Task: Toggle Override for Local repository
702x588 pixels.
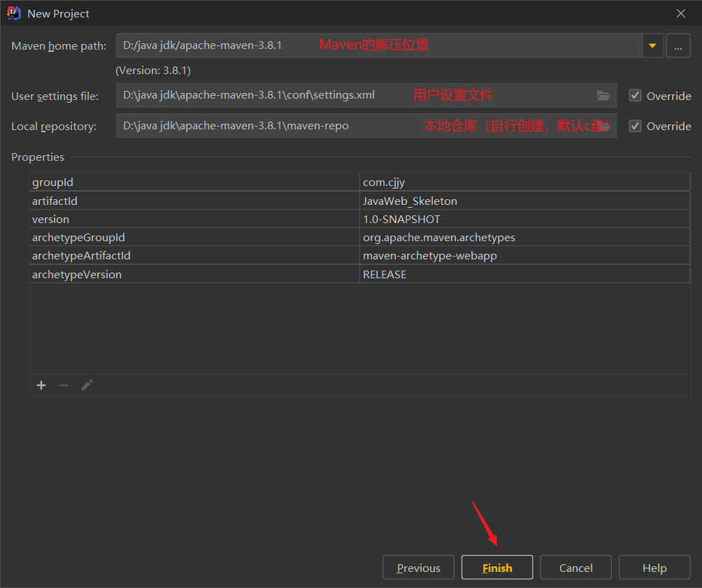Action: coord(635,126)
